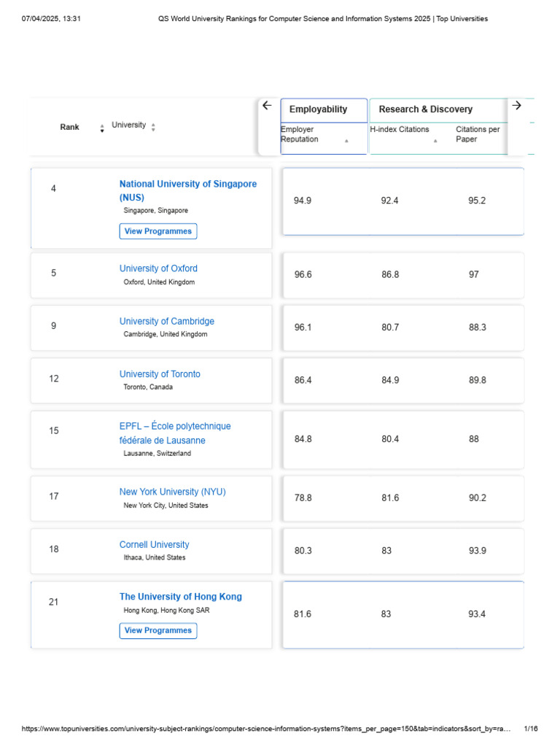The width and height of the screenshot is (560, 747).
Task: Click the left arrow to scroll indicators back
Action: 267,106
